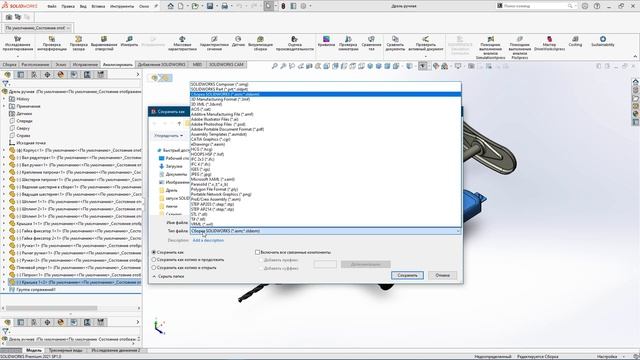The image size is (640, 360).
Task: Open the Вставка menu
Action: pyautogui.click(x=98, y=7)
